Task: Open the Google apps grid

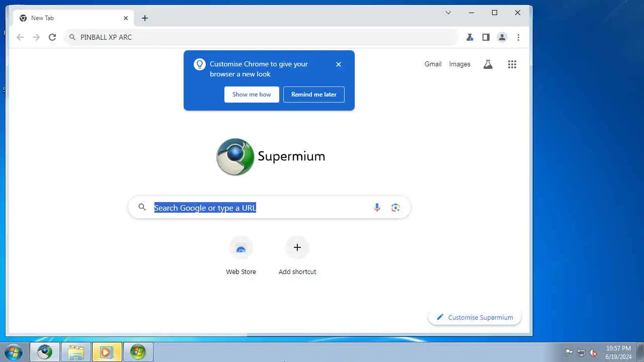Action: click(512, 64)
